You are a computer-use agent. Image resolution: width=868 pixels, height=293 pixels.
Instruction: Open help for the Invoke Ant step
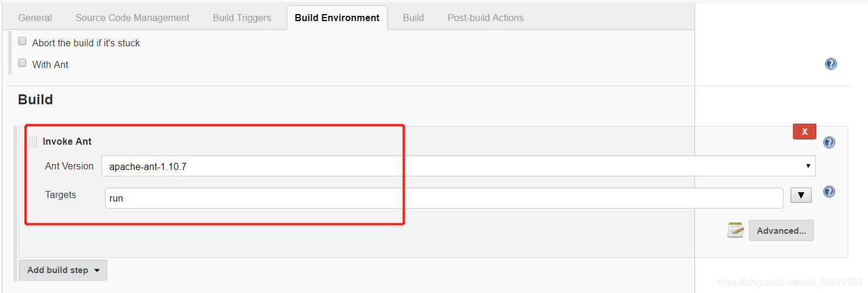tap(829, 142)
